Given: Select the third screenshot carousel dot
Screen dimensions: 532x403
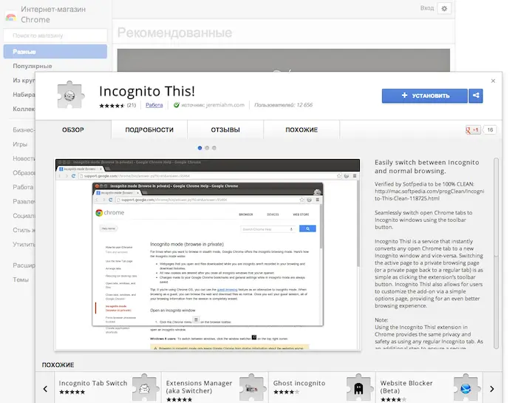Looking at the screenshot, I should pos(214,148).
